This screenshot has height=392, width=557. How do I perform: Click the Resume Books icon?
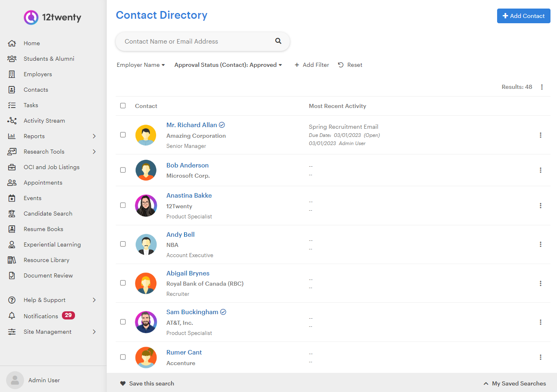(x=12, y=229)
